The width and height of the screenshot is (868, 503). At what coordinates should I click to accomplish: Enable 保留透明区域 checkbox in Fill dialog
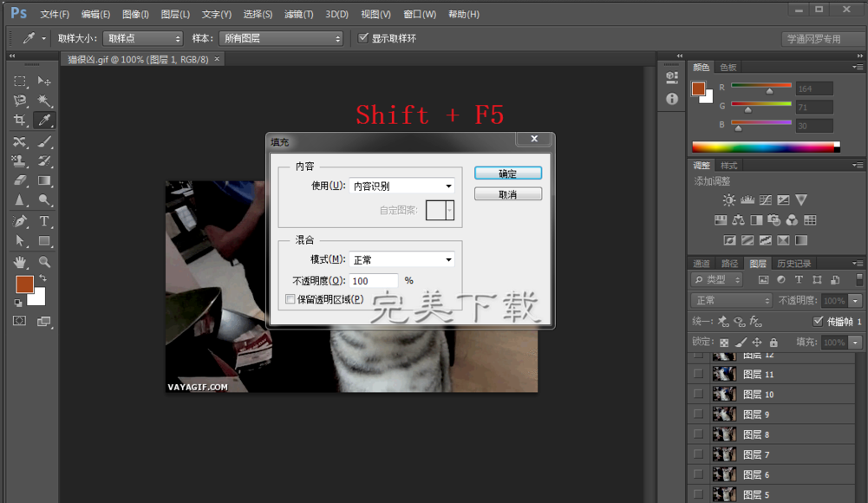tap(290, 299)
